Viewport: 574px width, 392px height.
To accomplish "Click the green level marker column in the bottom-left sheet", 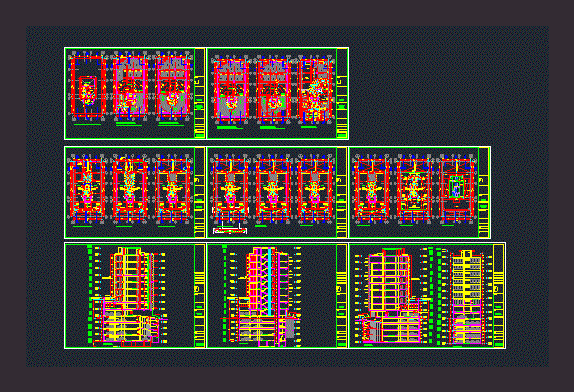I will (90, 295).
